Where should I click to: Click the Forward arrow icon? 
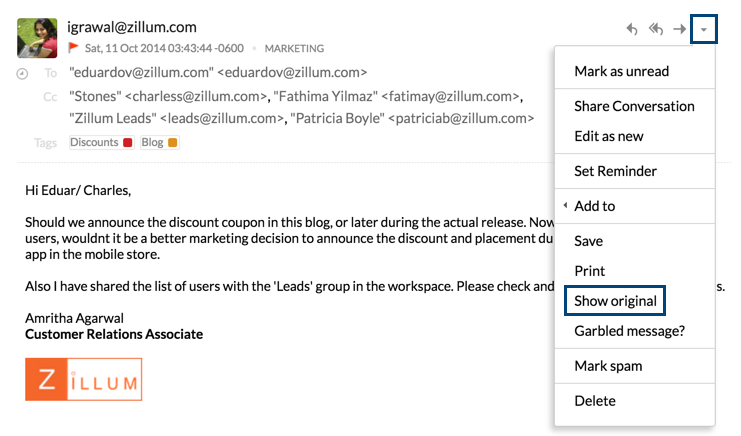click(680, 29)
